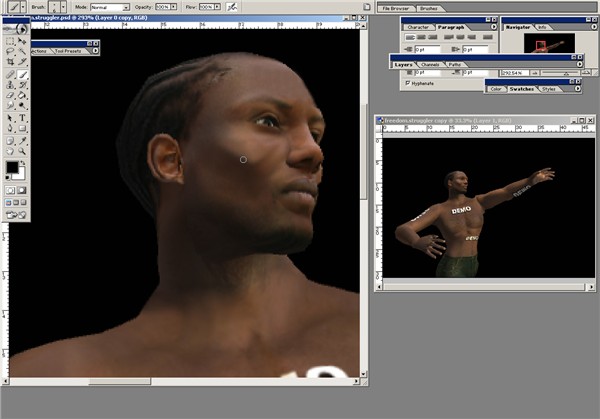Image resolution: width=600 pixels, height=419 pixels.
Task: Switch to the Info tab
Action: (542, 27)
